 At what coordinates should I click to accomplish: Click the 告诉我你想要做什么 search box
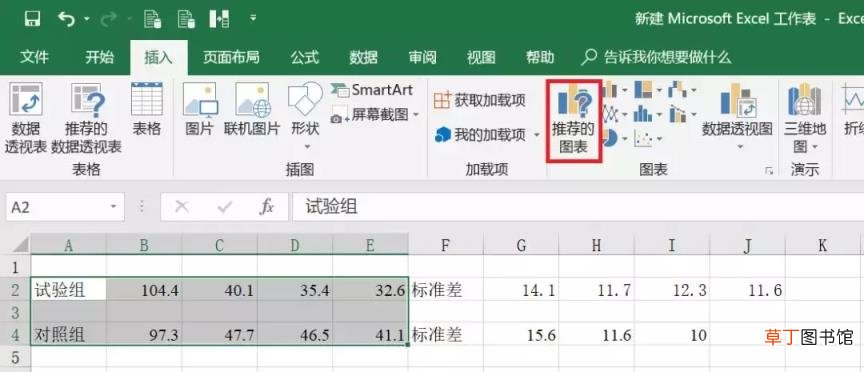(x=657, y=57)
